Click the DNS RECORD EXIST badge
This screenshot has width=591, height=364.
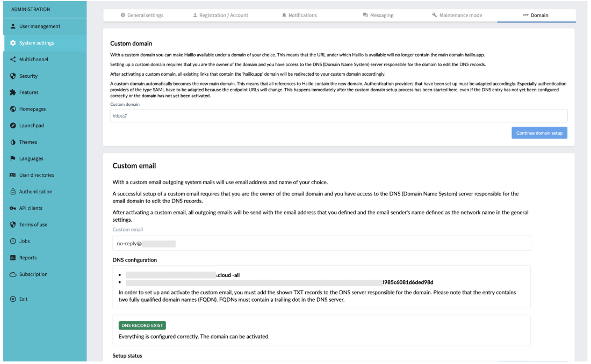click(142, 325)
